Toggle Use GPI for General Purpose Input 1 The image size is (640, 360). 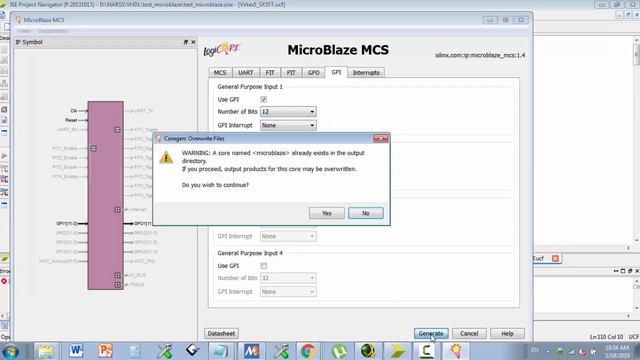(264, 99)
